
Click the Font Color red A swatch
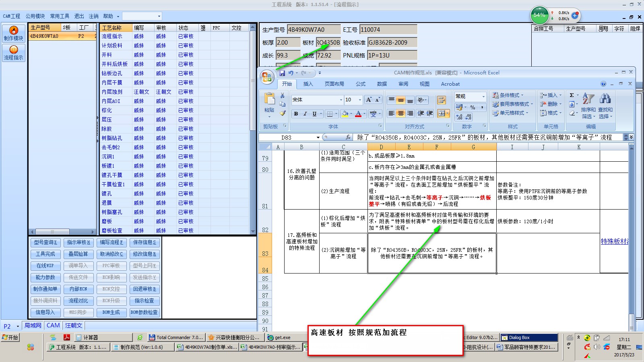[358, 114]
